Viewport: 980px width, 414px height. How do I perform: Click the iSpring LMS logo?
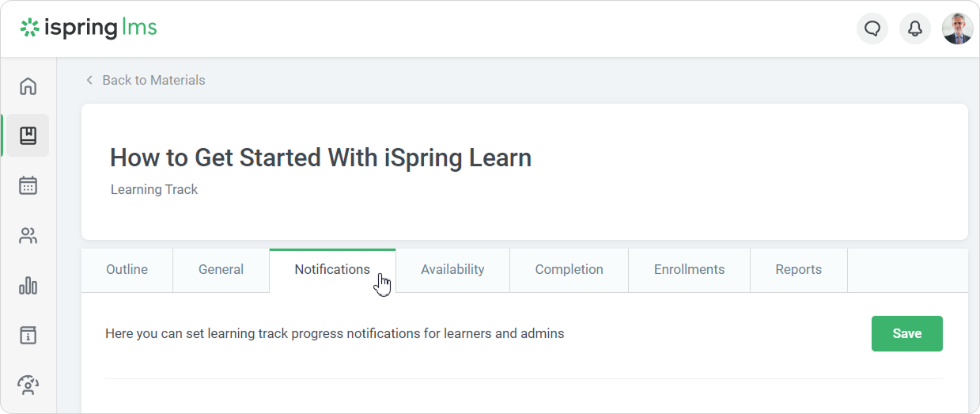89,28
